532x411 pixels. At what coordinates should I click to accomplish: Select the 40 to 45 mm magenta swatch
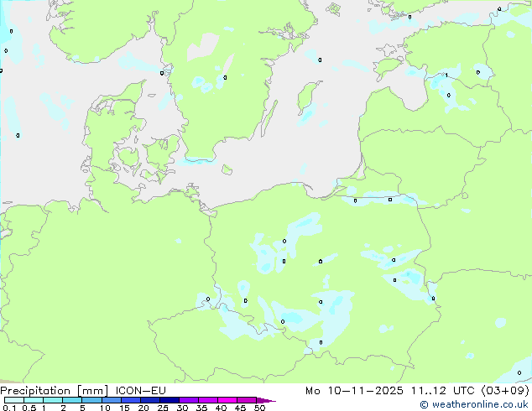(x=227, y=400)
